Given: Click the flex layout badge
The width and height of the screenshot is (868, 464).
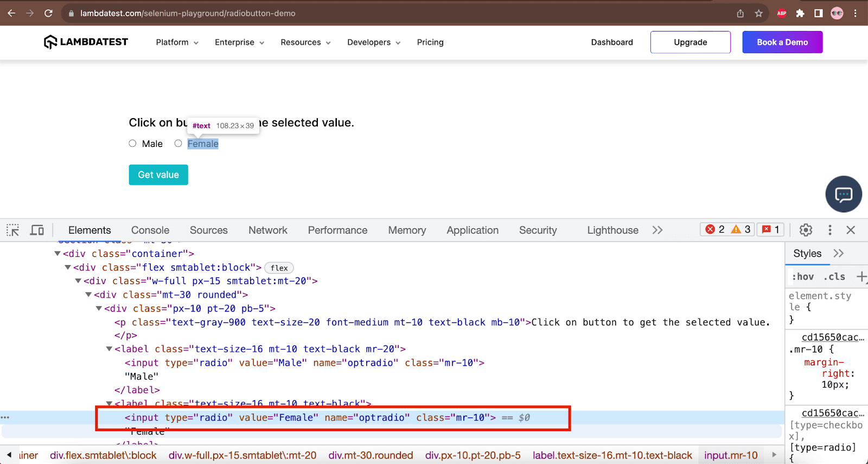Looking at the screenshot, I should pyautogui.click(x=279, y=268).
